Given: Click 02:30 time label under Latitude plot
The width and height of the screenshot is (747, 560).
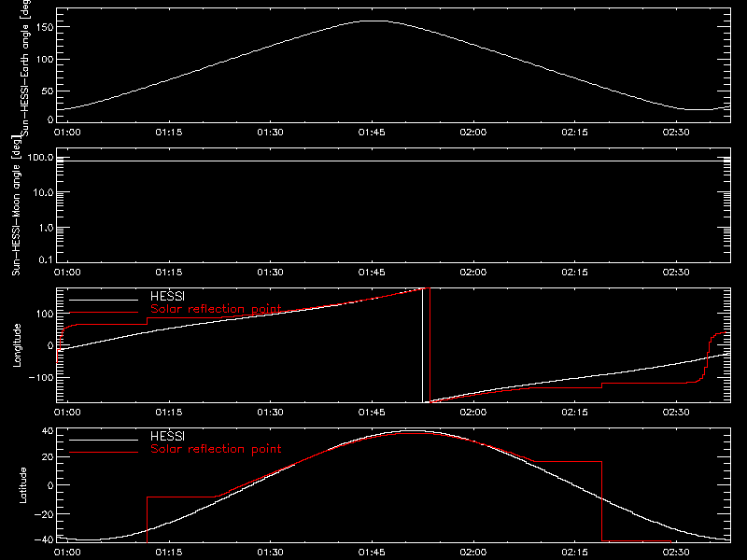Looking at the screenshot, I should (676, 553).
